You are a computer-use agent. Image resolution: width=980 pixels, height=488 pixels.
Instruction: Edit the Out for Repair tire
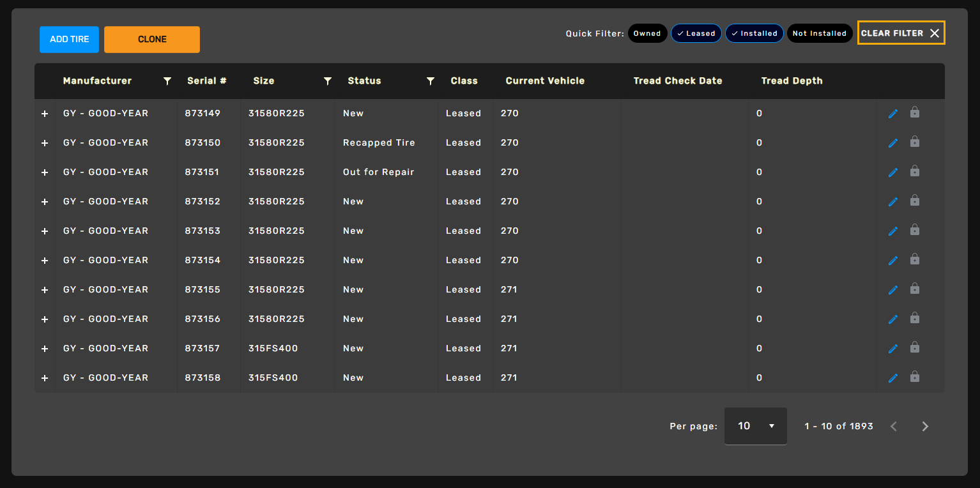point(893,172)
